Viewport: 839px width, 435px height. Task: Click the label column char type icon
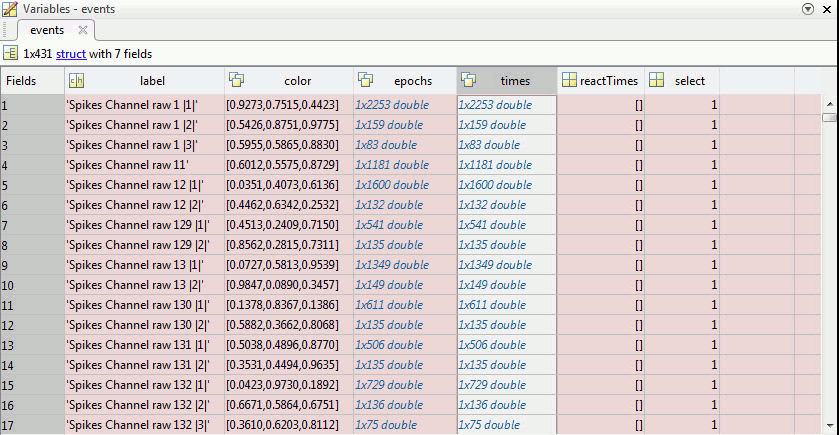pos(76,81)
